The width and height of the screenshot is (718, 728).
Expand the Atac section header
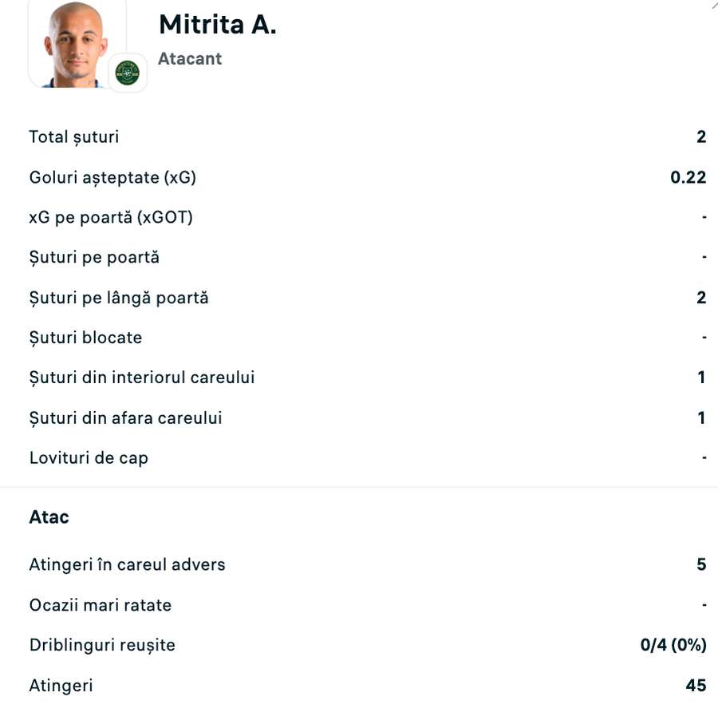click(49, 516)
